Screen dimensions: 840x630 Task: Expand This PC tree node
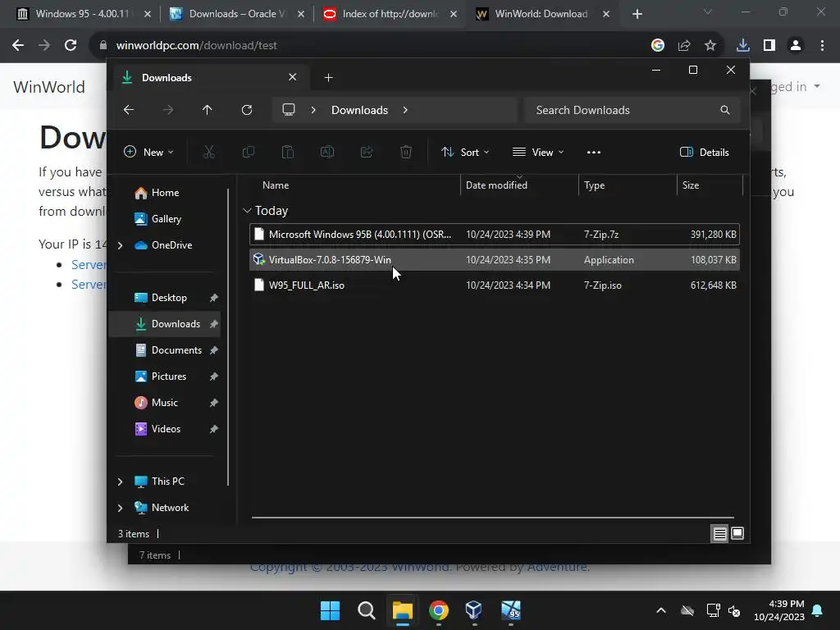point(120,482)
